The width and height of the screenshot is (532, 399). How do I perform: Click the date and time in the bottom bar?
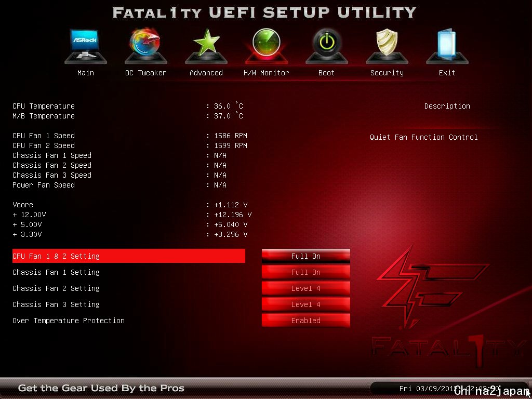[449, 388]
